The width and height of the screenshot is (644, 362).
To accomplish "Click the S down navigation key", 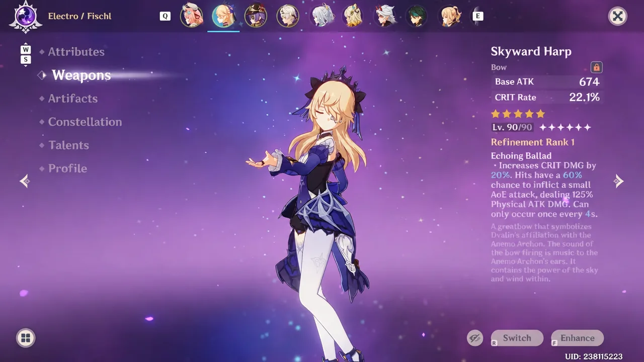I will tap(26, 60).
